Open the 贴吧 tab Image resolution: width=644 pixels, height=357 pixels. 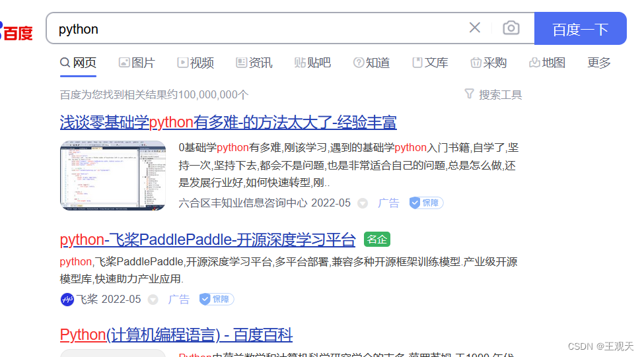[312, 63]
